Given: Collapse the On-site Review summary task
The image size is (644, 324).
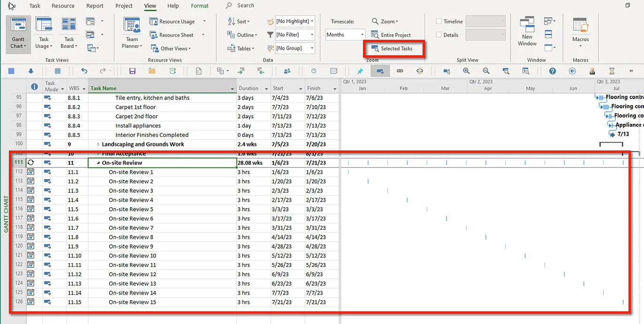Looking at the screenshot, I should pyautogui.click(x=99, y=162).
